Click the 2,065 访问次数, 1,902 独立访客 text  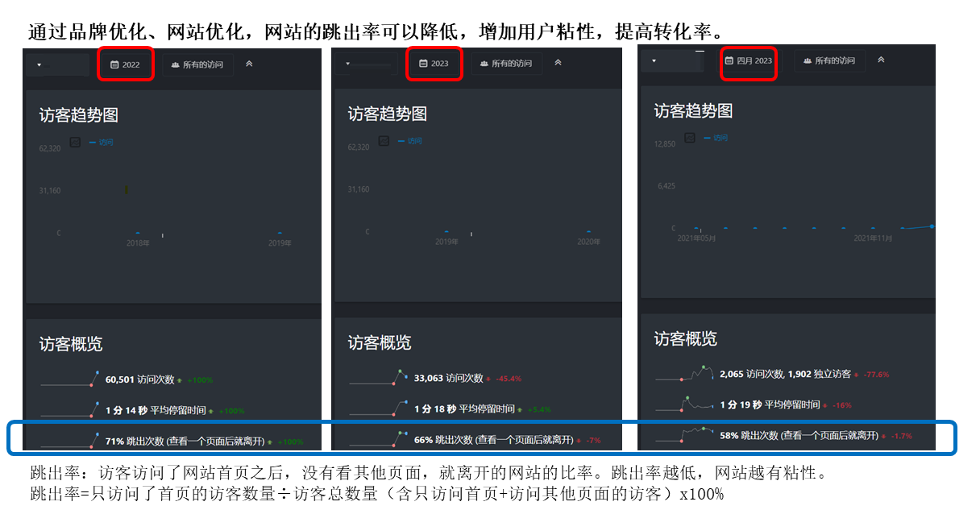pyautogui.click(x=785, y=374)
